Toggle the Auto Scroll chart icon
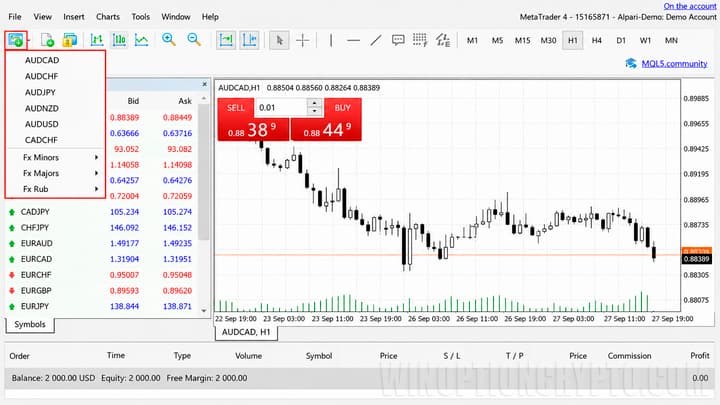The width and height of the screenshot is (720, 405). (226, 40)
